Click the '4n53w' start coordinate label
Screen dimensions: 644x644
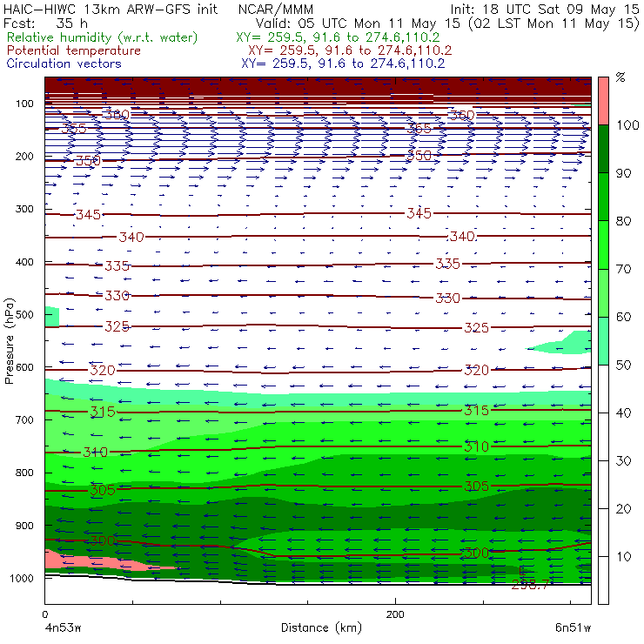pyautogui.click(x=63, y=627)
